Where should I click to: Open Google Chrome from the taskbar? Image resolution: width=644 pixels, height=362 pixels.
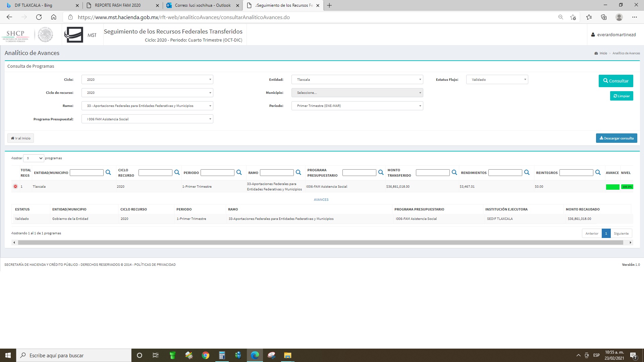click(x=205, y=355)
